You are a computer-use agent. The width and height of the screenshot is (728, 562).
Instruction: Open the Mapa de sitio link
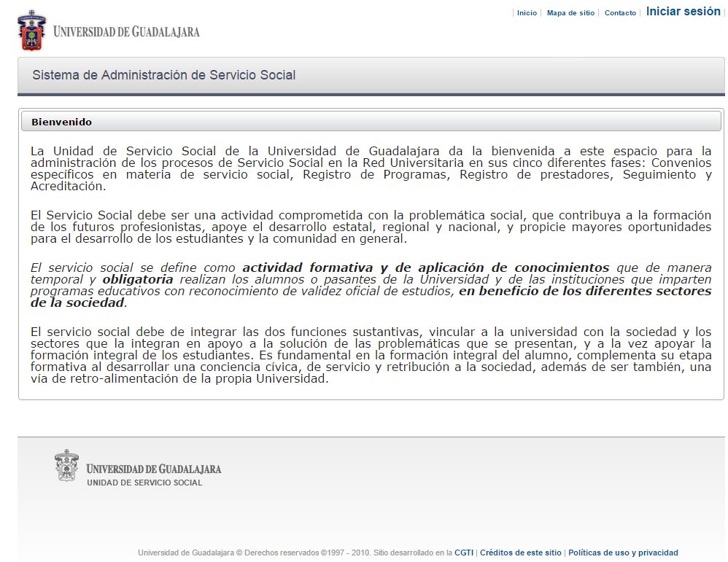pos(570,13)
